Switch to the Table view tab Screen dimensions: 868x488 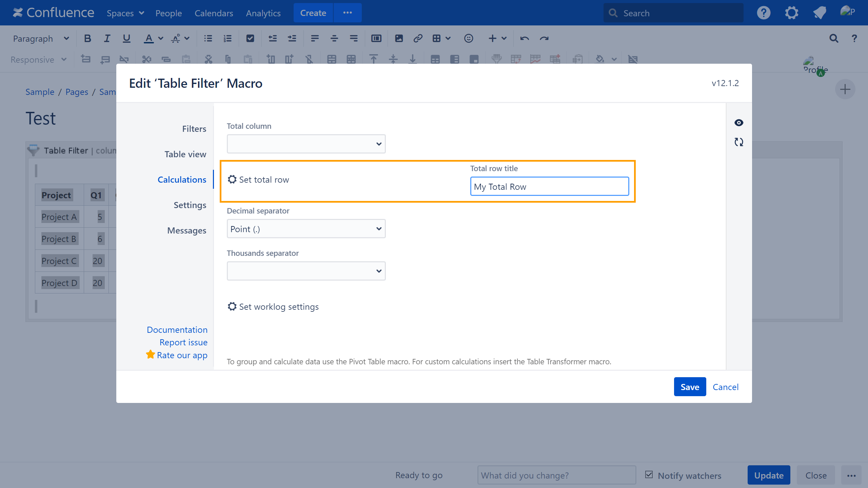click(185, 154)
